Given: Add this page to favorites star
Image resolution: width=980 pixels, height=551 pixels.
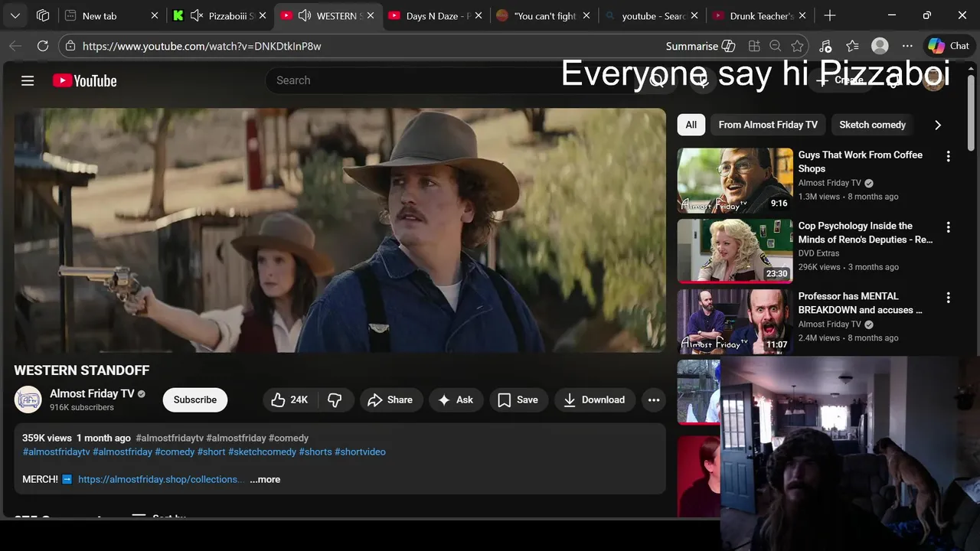Looking at the screenshot, I should coord(797,46).
